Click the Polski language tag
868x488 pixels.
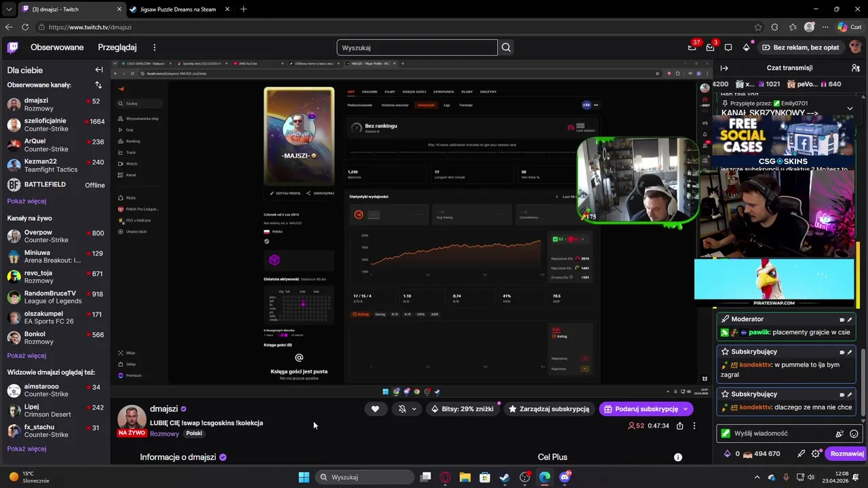pyautogui.click(x=194, y=434)
